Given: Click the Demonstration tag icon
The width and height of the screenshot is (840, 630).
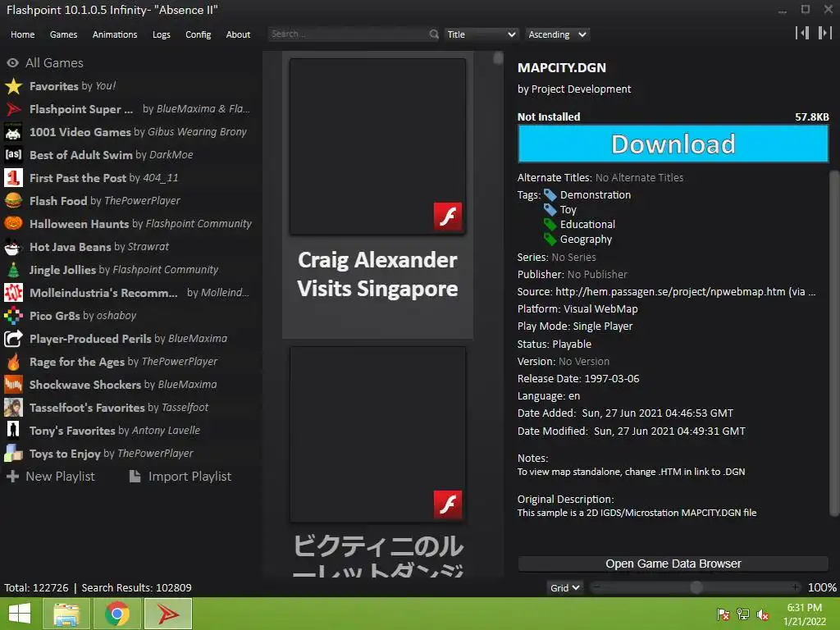Looking at the screenshot, I should pos(550,195).
